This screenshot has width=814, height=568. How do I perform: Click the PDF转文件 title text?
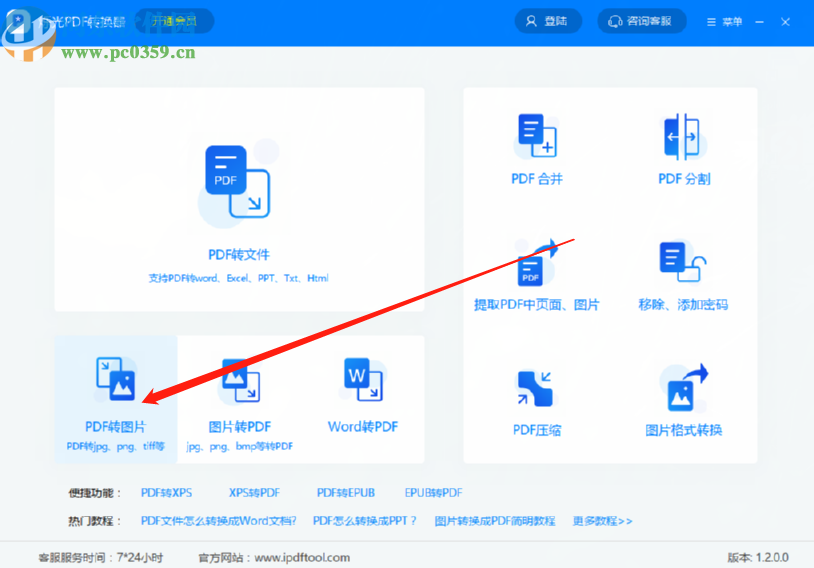[x=239, y=254]
